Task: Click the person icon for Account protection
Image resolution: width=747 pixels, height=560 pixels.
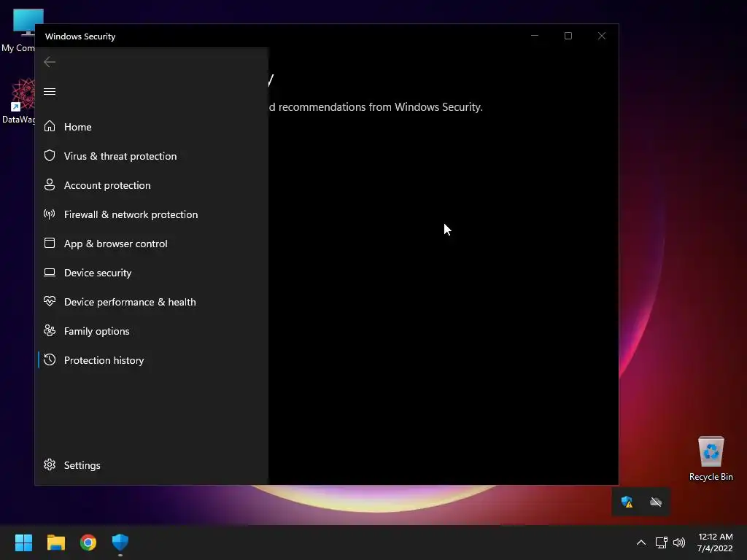Action: click(x=50, y=184)
